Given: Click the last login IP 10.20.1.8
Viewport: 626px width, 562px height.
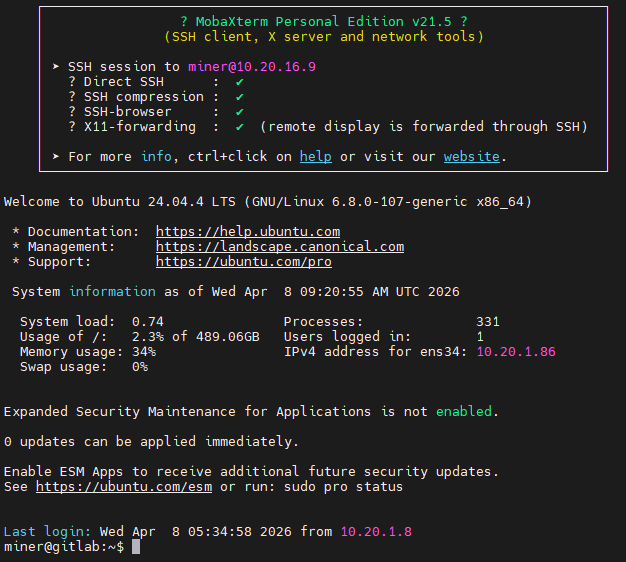Looking at the screenshot, I should click(x=376, y=532).
